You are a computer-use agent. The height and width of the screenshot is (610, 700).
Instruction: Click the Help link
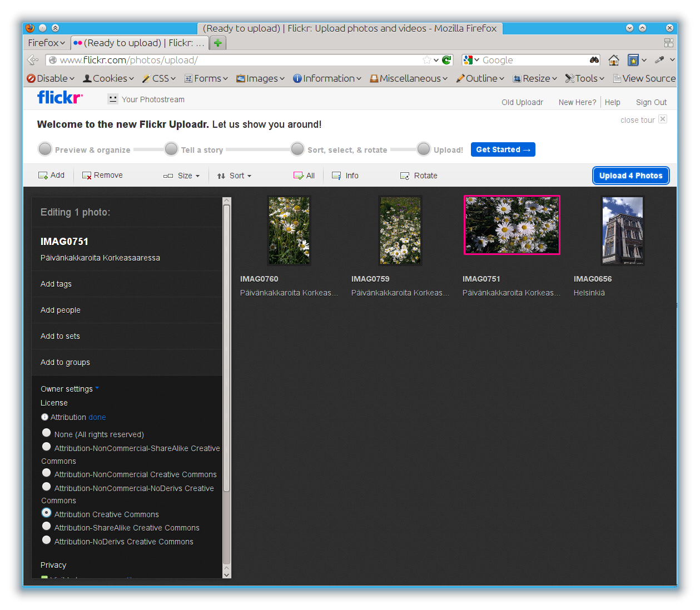tap(612, 102)
